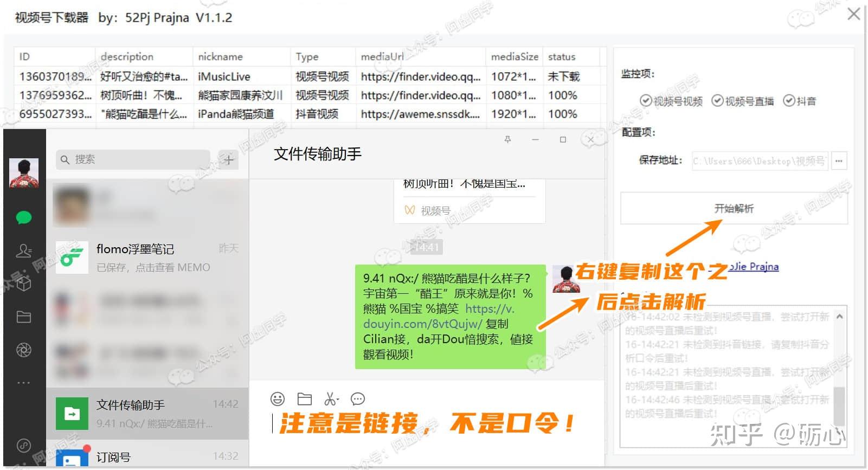Image resolution: width=868 pixels, height=470 pixels.
Task: Close the 视频号下载器 window
Action: tap(853, 14)
